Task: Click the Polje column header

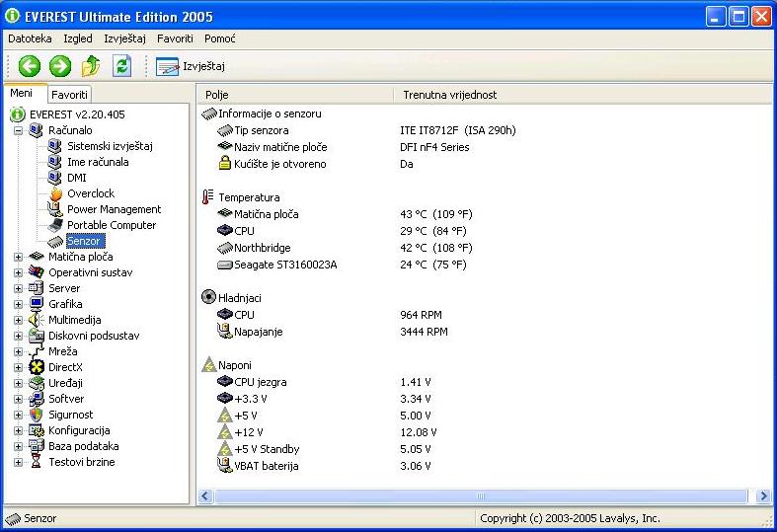Action: point(296,95)
